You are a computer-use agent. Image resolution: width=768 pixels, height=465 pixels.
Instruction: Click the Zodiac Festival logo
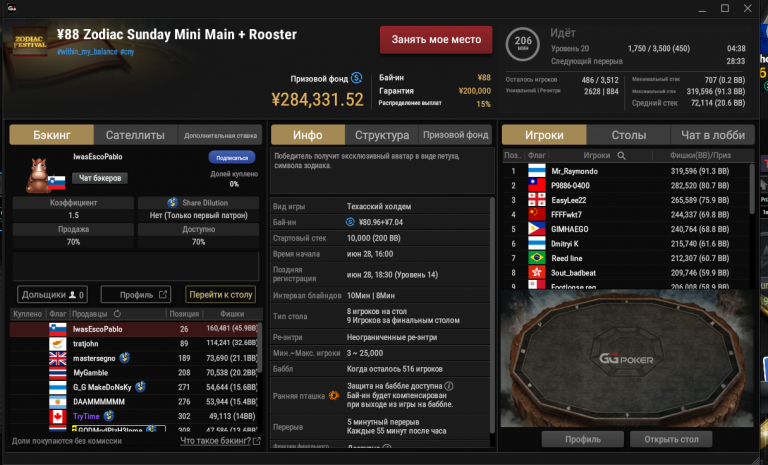tap(30, 41)
